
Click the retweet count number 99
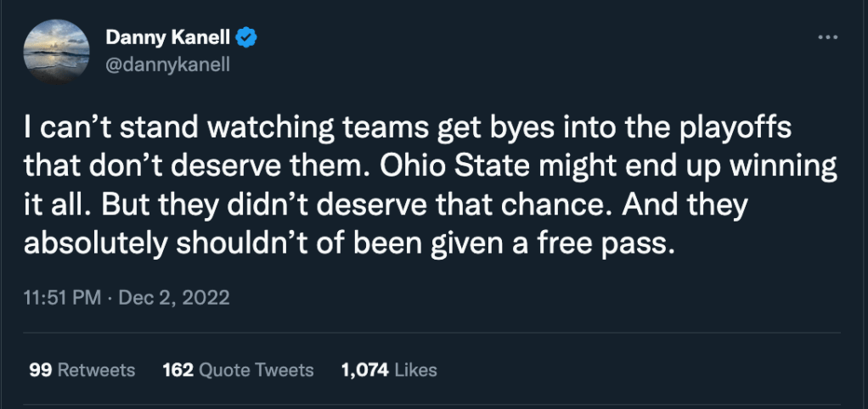pos(38,370)
